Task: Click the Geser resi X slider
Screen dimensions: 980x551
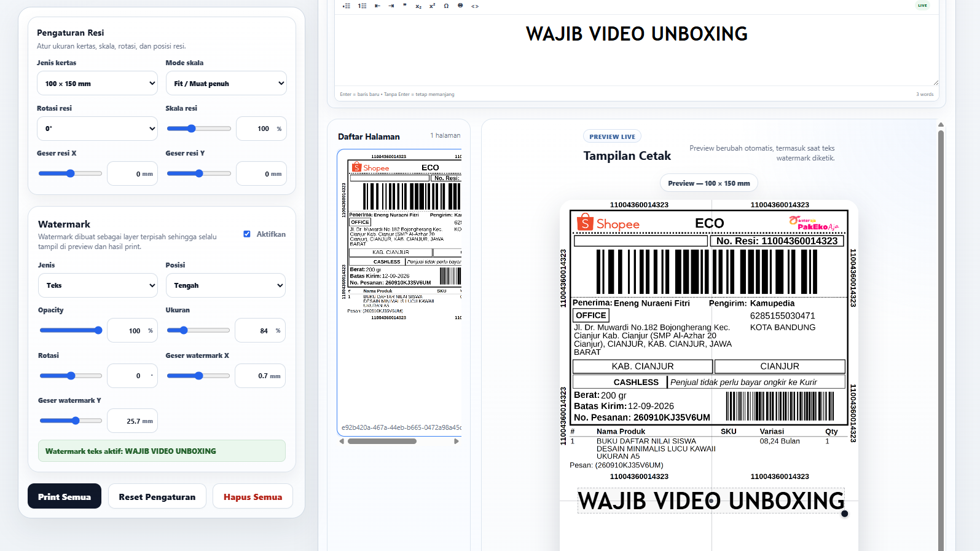Action: point(70,173)
